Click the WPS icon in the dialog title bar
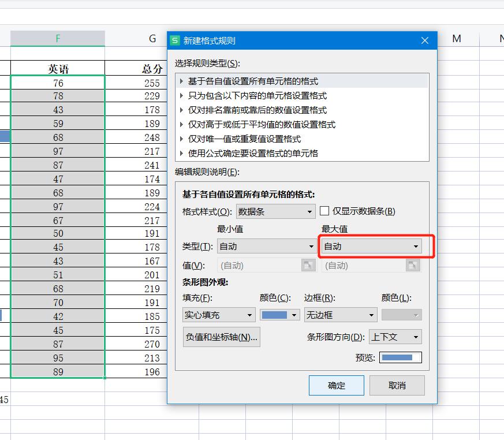 click(x=175, y=40)
